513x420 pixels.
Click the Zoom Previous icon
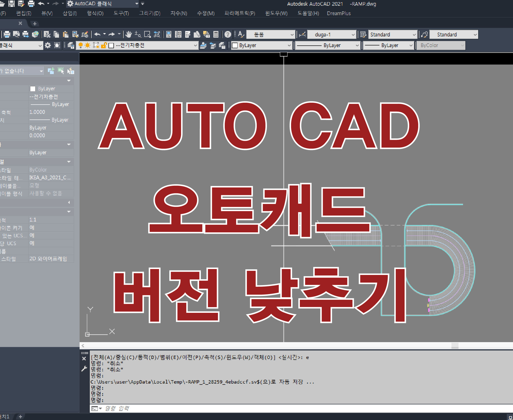157,35
